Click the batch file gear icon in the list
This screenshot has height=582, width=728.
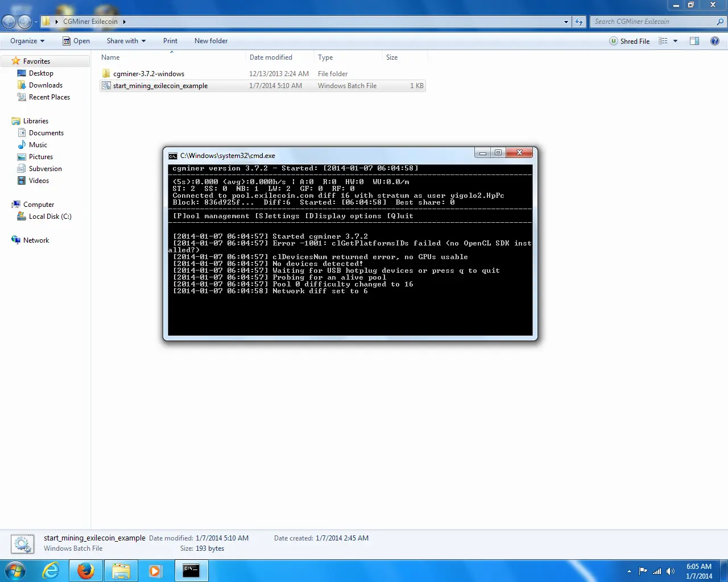[x=106, y=86]
